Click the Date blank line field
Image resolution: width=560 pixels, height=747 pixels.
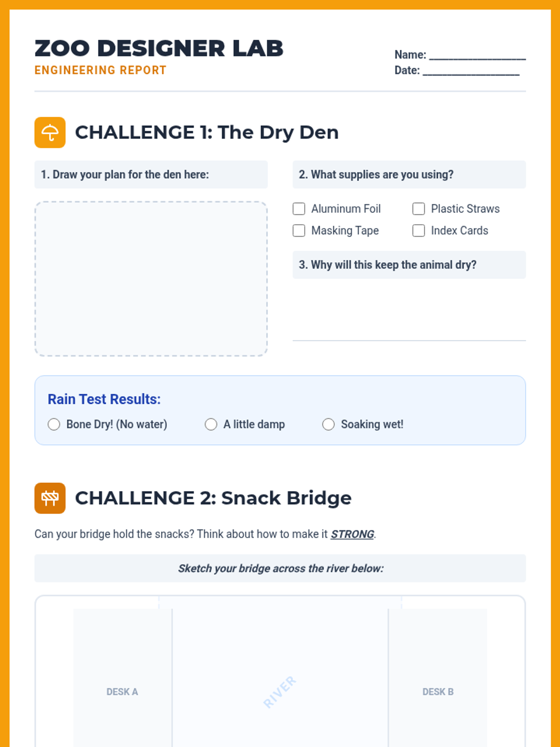click(471, 70)
